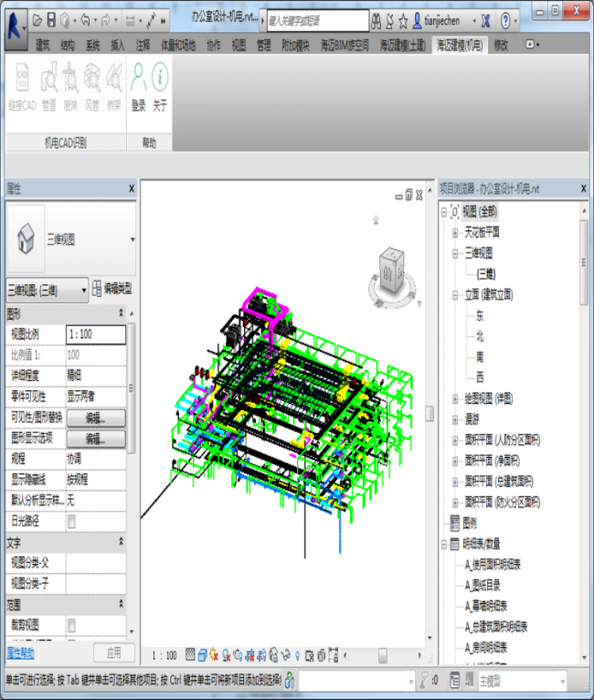Image resolution: width=594 pixels, height=700 pixels.
Task: Toggle the 日光路径 checkbox
Action: [x=71, y=520]
